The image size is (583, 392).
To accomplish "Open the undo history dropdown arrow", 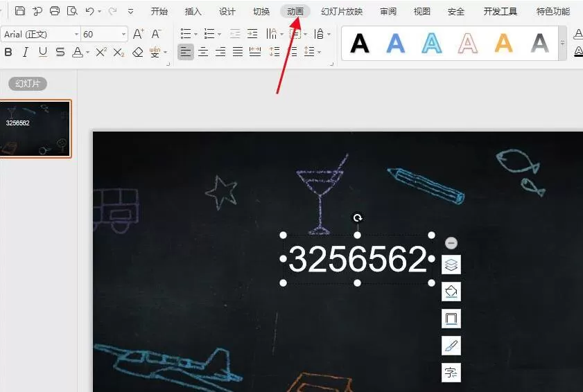I will [x=100, y=12].
